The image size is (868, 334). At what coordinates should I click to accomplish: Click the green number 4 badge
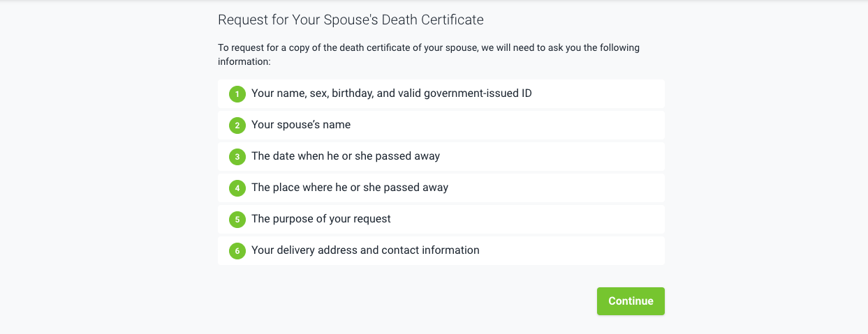point(237,188)
